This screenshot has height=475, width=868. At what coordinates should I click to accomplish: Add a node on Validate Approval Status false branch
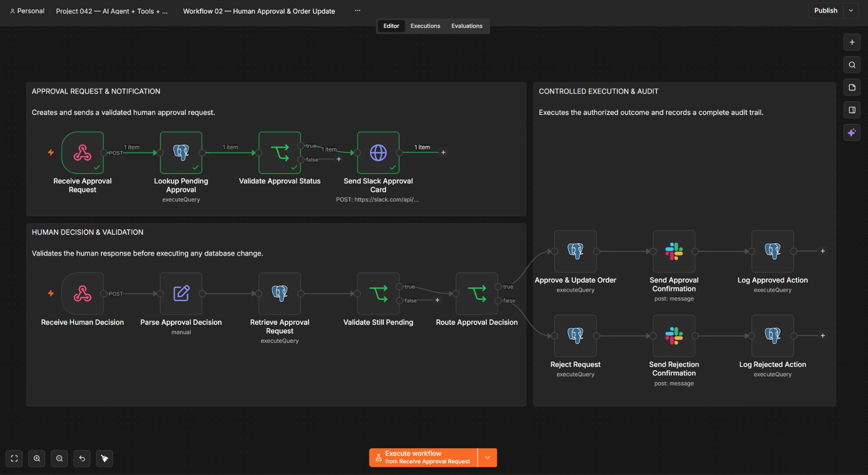(x=339, y=159)
